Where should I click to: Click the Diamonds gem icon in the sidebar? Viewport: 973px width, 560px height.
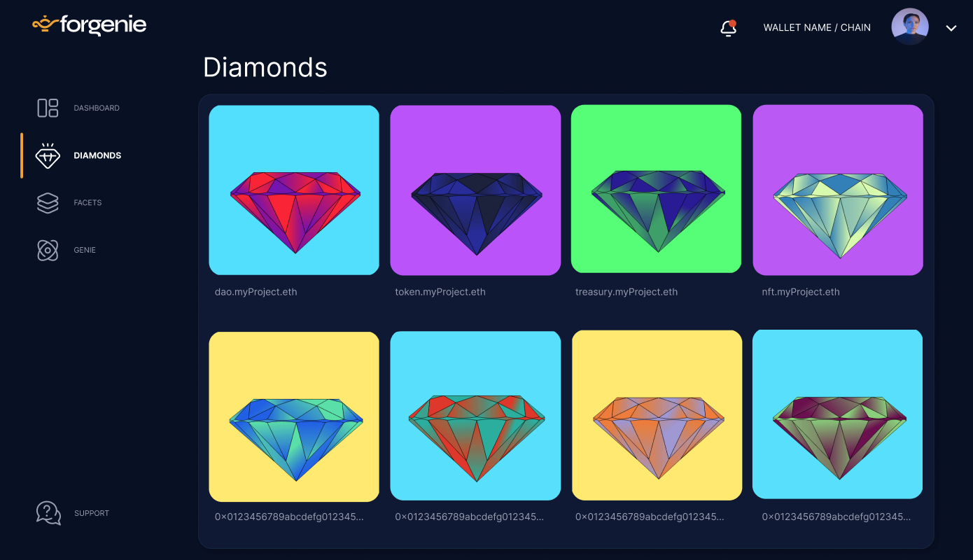[48, 155]
